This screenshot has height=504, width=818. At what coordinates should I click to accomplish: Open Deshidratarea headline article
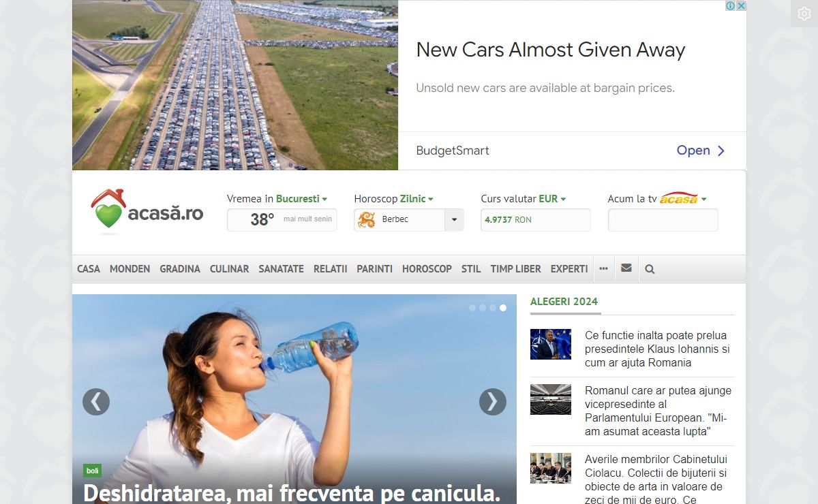pos(292,492)
